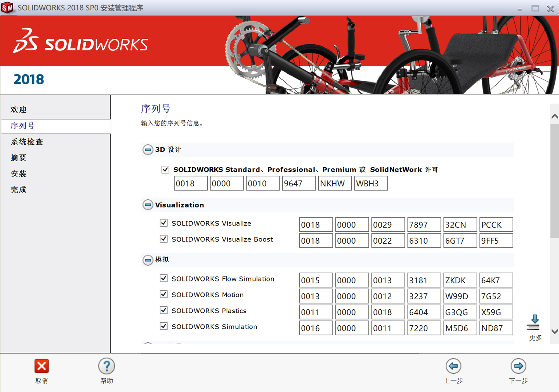Image resolution: width=559 pixels, height=392 pixels.
Task: Select 系统检查 in the left sidebar
Action: coord(27,142)
